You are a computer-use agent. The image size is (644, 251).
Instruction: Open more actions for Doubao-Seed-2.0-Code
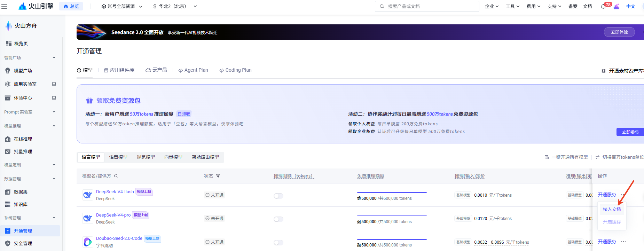click(x=623, y=241)
